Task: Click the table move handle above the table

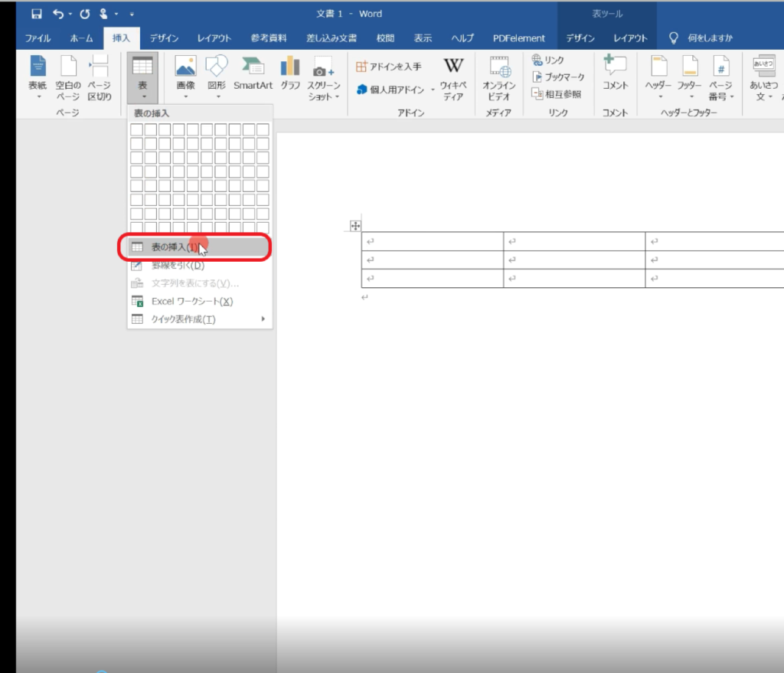Action: click(354, 225)
